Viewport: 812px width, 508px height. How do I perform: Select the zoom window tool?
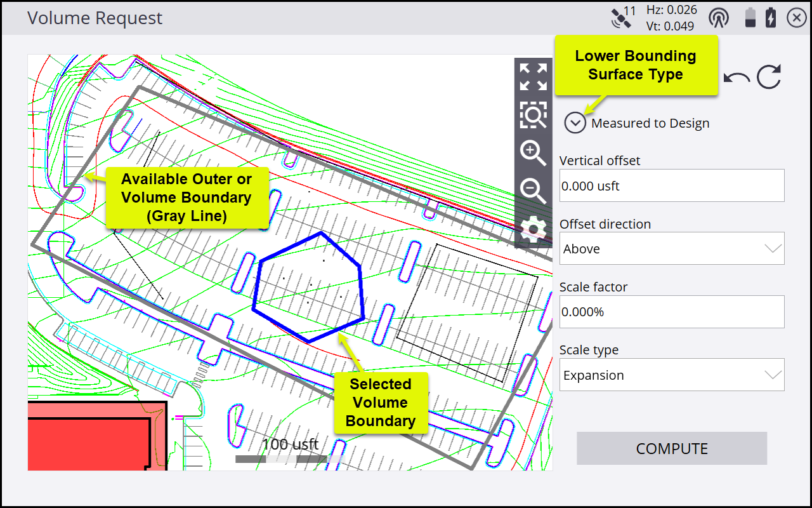pos(533,115)
